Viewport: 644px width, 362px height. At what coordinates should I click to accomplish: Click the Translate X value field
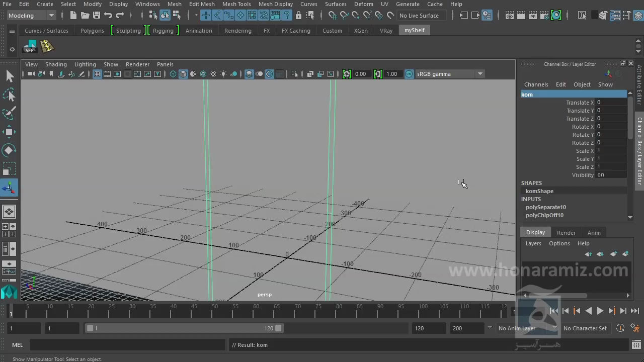coord(611,103)
